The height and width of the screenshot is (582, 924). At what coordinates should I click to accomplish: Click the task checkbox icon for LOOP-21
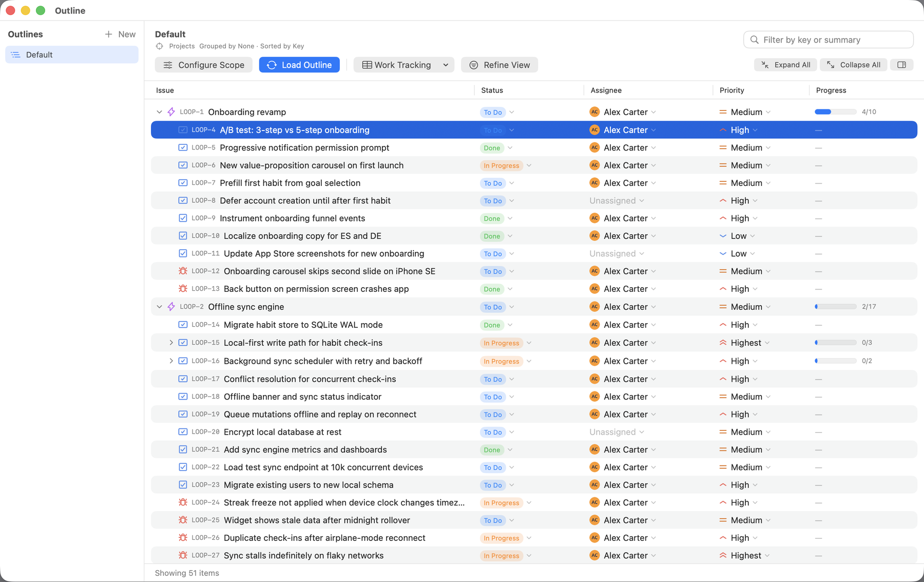coord(183,449)
